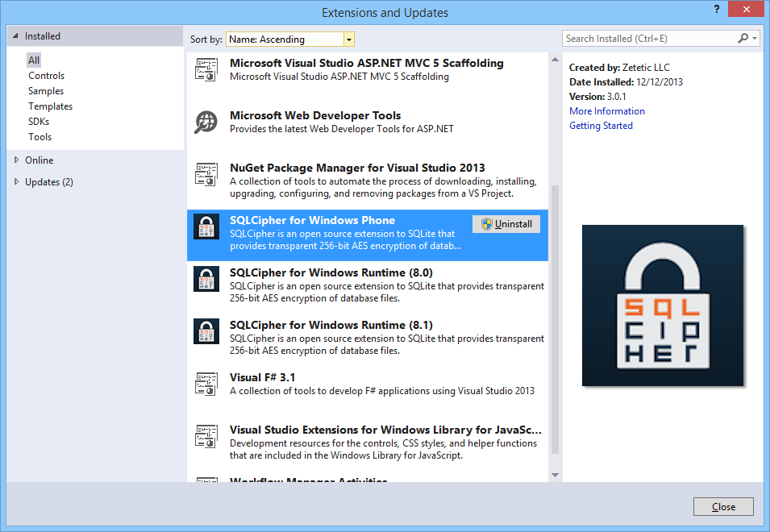Image resolution: width=770 pixels, height=532 pixels.
Task: Click the help question mark in title bar
Action: coord(717,9)
